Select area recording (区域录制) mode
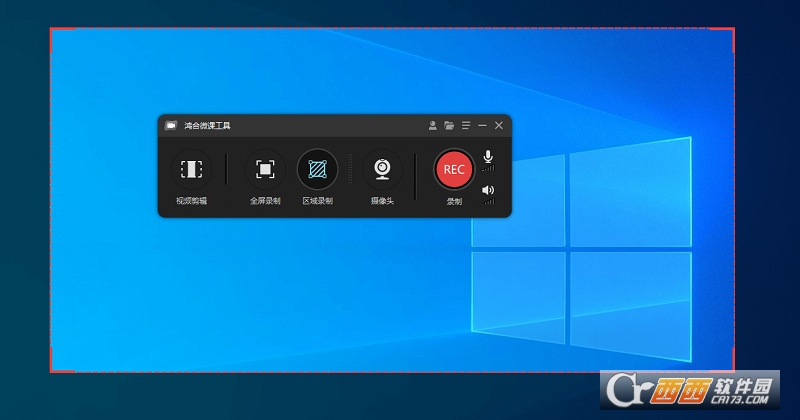 coord(317,169)
